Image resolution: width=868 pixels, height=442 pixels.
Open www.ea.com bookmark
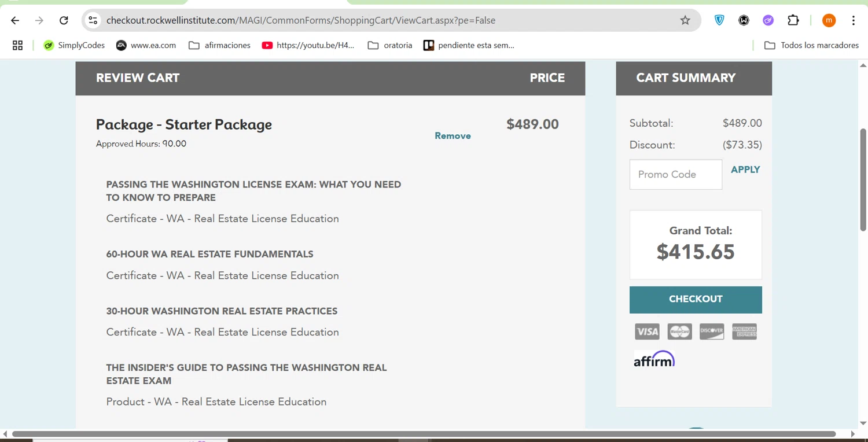point(146,45)
